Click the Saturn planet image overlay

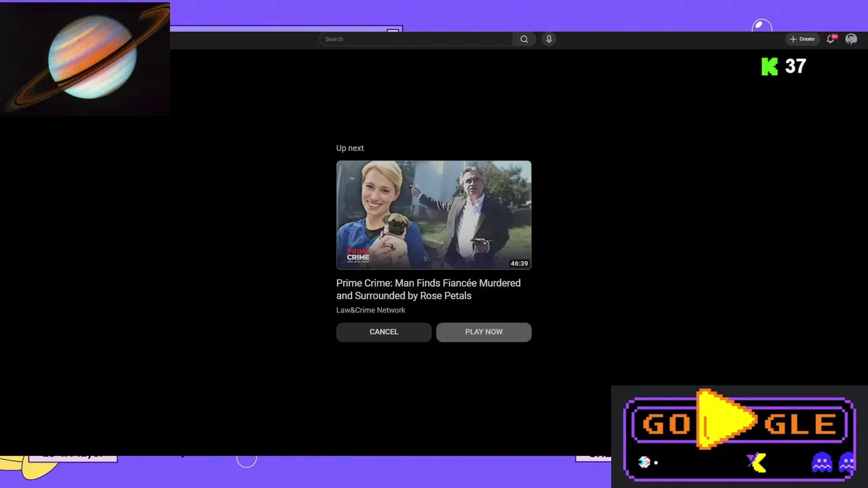[x=85, y=59]
